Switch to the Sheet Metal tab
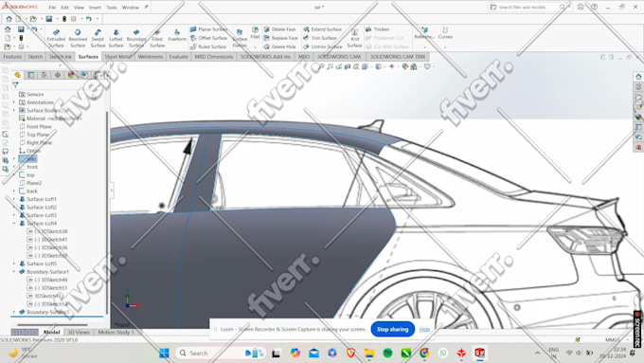 pyautogui.click(x=117, y=57)
